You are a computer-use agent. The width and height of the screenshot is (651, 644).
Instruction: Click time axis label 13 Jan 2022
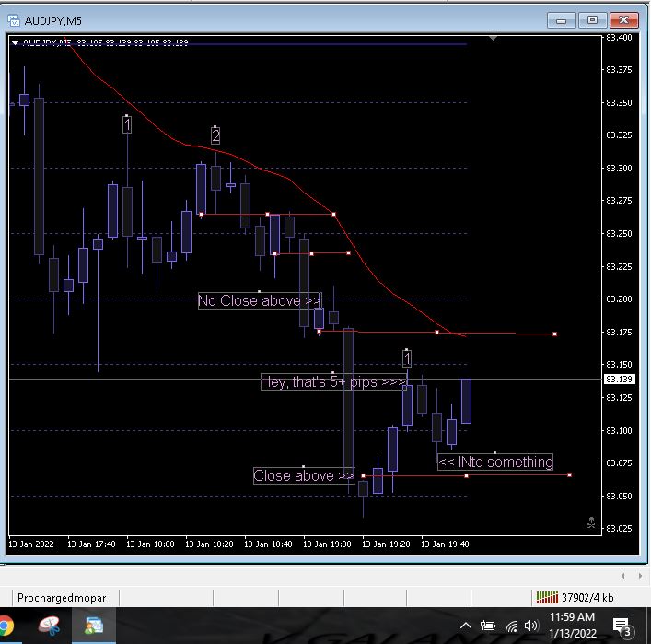point(31,544)
